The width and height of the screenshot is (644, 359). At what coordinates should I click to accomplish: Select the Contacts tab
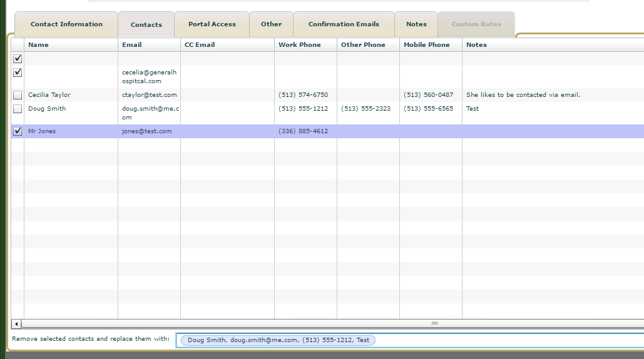pos(146,24)
